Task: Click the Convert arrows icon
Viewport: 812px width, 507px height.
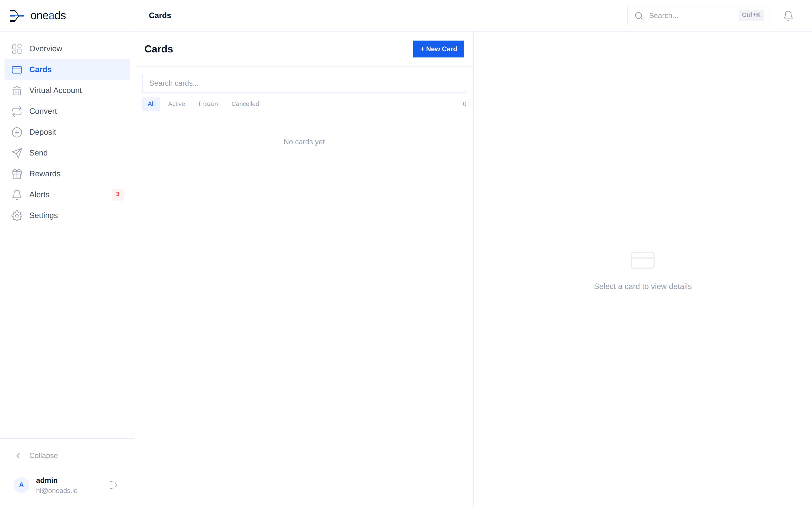Action: (17, 111)
